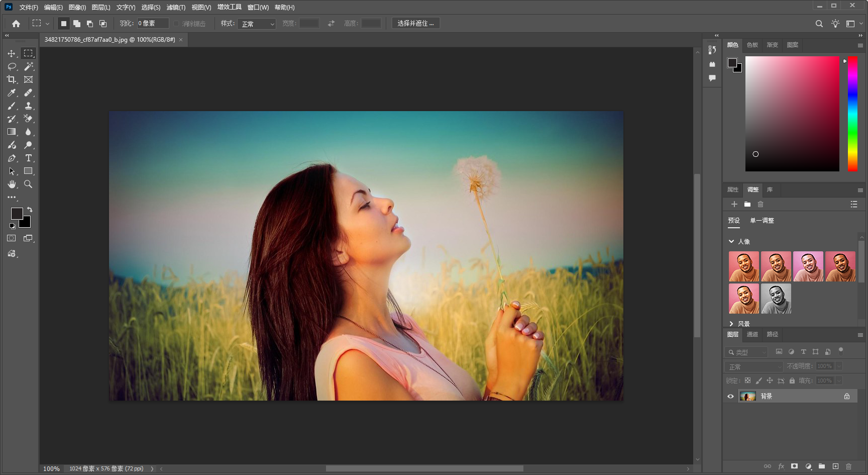Apply the grayscale portrait preset thumbnail
This screenshot has height=475, width=868.
[x=776, y=299]
